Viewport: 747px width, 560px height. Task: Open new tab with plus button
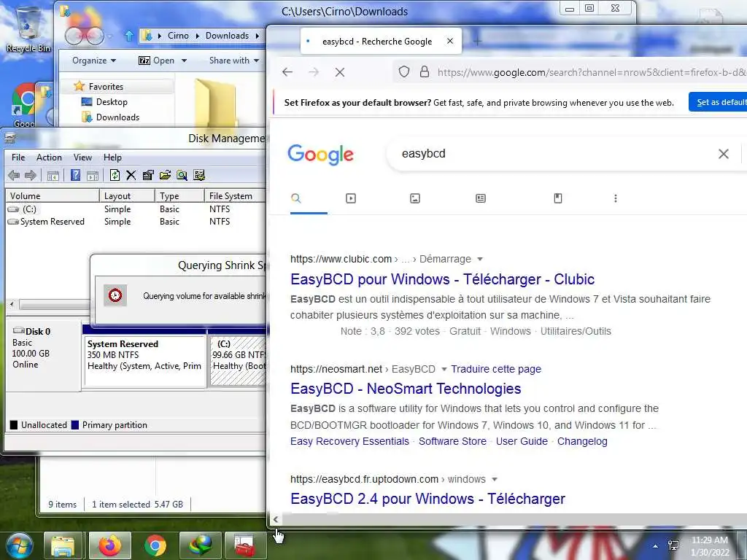pos(477,42)
